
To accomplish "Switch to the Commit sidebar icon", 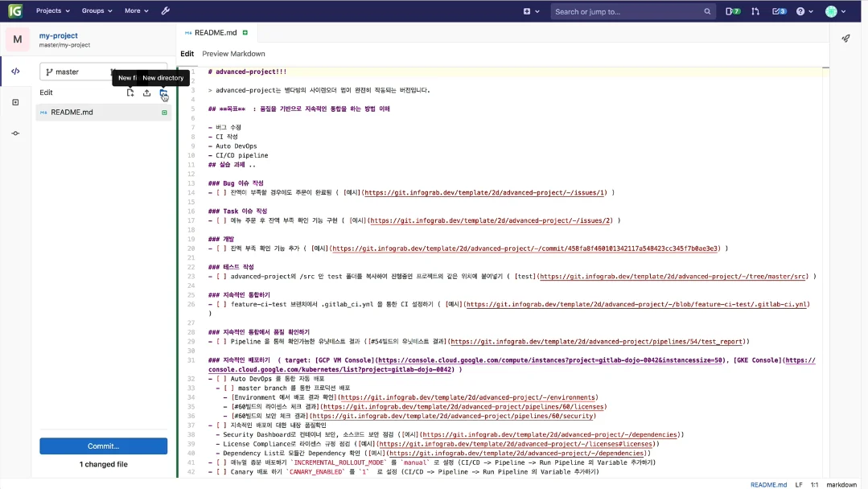I will coord(15,134).
